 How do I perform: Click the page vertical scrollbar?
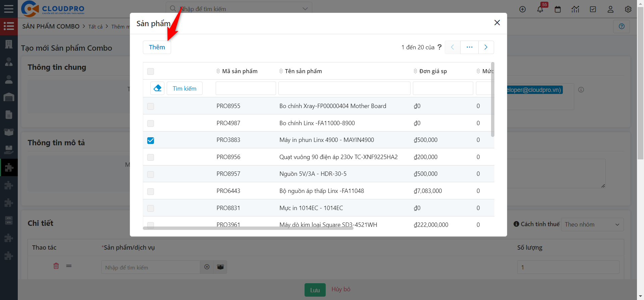pyautogui.click(x=641, y=84)
